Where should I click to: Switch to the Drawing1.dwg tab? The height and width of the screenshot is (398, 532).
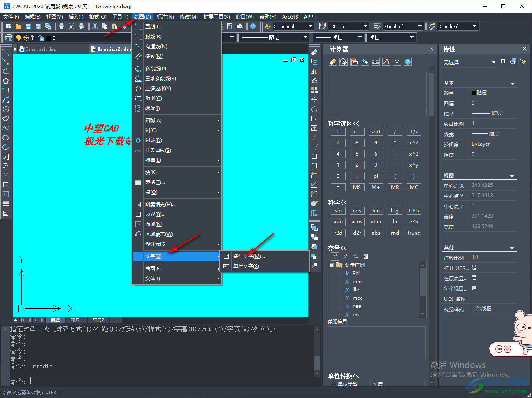click(x=42, y=49)
